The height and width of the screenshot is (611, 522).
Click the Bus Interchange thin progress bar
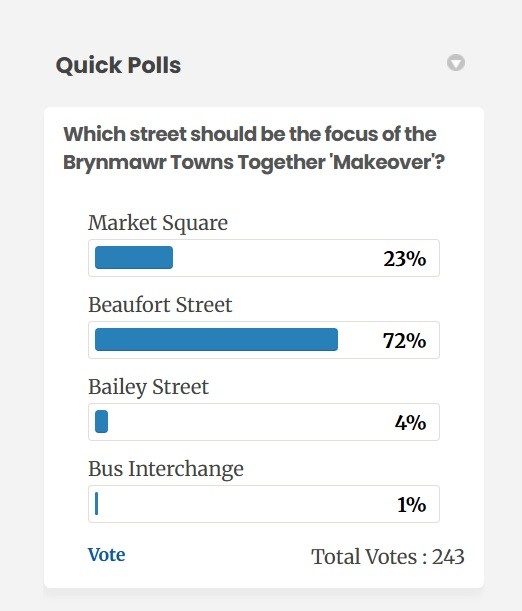tap(97, 503)
